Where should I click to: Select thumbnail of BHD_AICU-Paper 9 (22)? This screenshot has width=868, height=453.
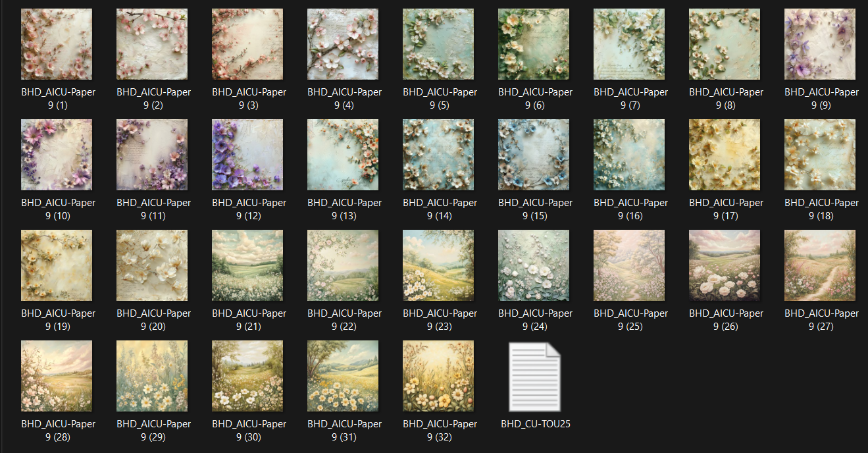[x=343, y=265]
